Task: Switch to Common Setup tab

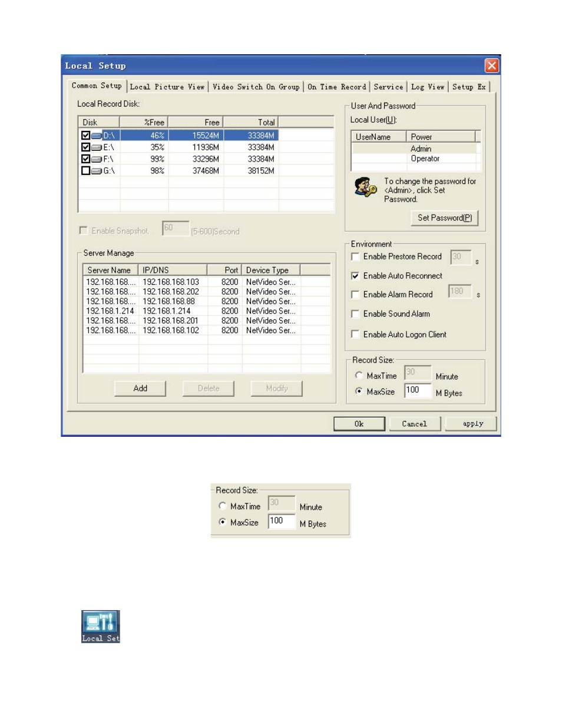Action: (97, 86)
